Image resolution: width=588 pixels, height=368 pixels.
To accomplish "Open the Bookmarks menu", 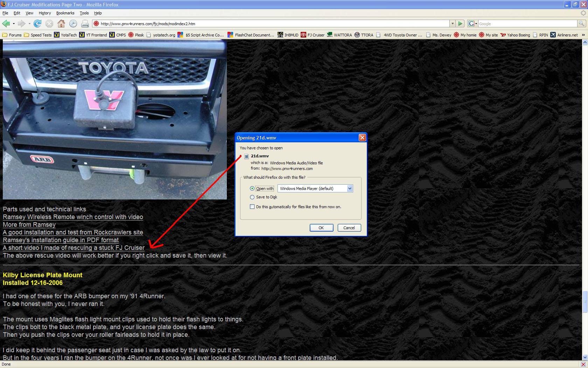I will click(x=65, y=13).
